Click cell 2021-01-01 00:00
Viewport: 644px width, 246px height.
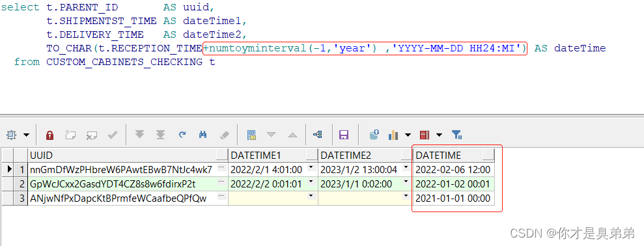[453, 198]
